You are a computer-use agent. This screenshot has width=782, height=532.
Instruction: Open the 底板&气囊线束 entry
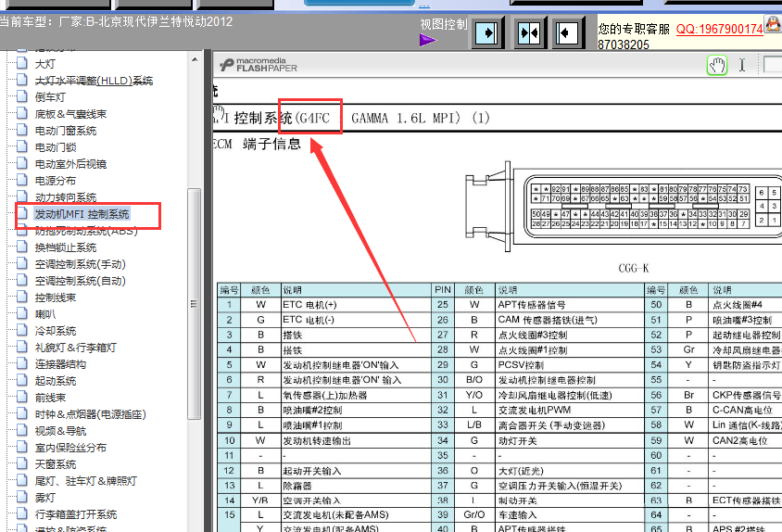(70, 114)
